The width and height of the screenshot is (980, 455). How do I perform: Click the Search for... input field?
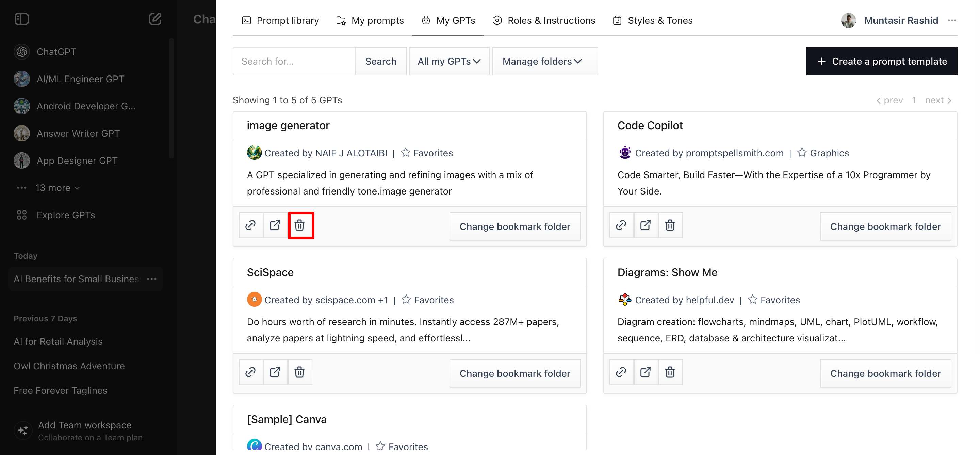294,61
